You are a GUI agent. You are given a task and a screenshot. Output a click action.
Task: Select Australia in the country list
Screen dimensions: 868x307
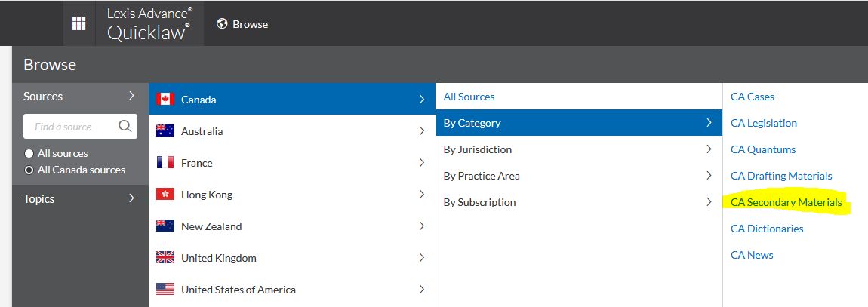[x=292, y=131]
